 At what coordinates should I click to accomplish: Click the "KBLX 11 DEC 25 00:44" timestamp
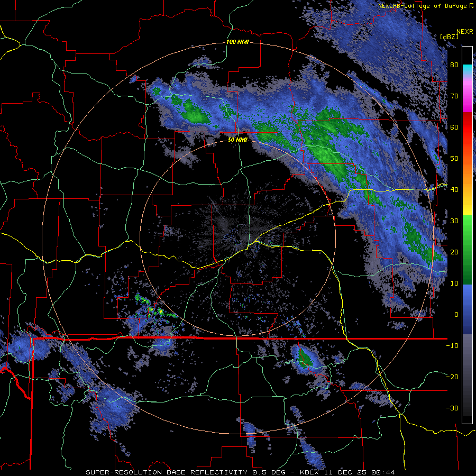click(x=347, y=472)
